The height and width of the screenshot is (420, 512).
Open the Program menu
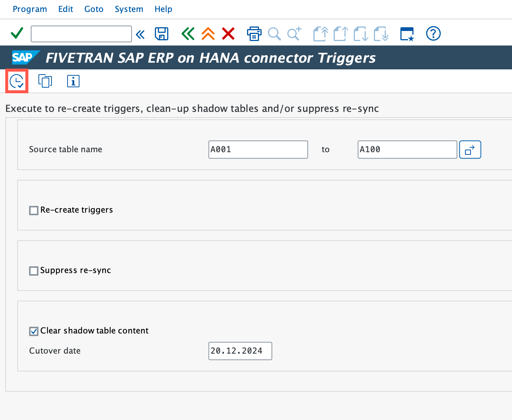coord(30,9)
